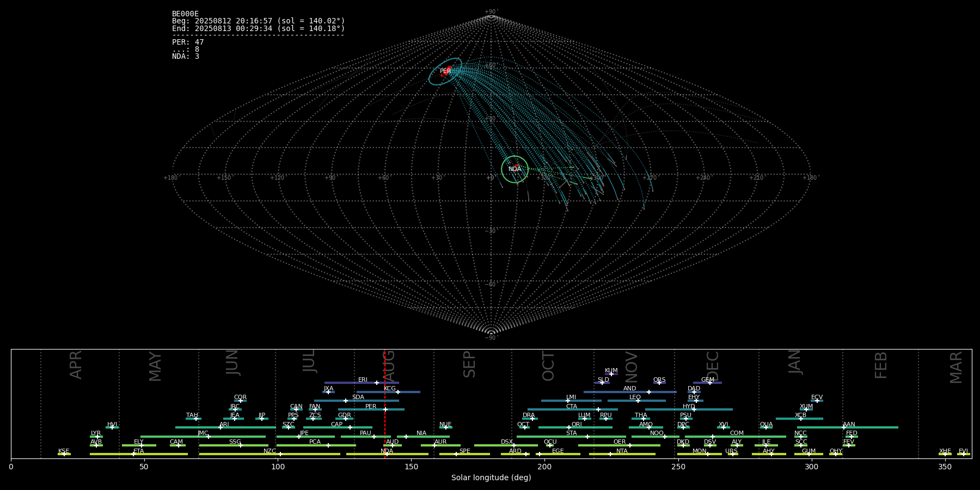This screenshot has height=490, width=980.
Task: Click the 300 tick on solar longitude axis
Action: coord(811,467)
